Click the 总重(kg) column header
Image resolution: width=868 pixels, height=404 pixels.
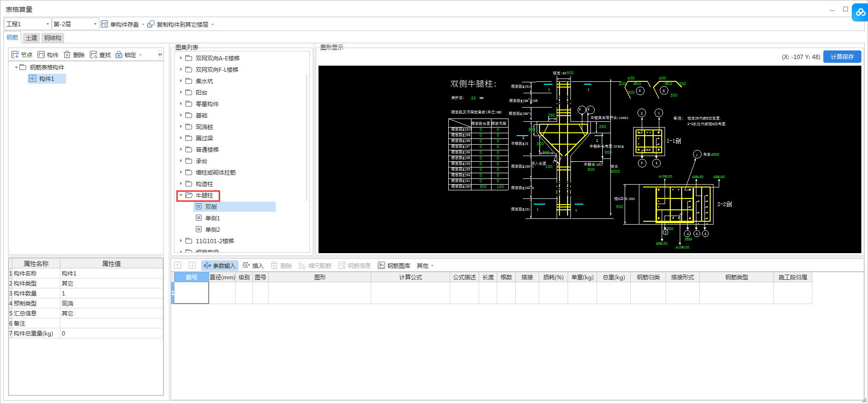(614, 277)
